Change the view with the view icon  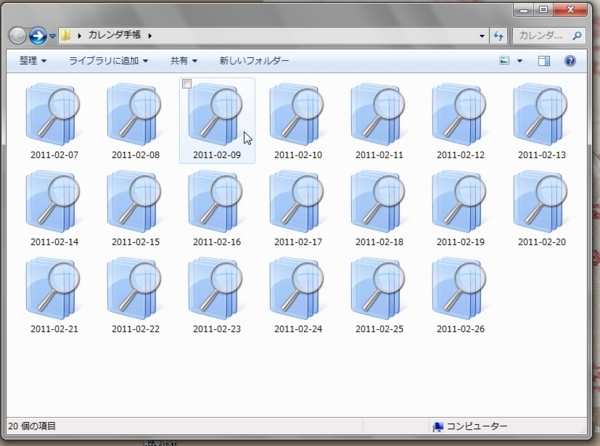tap(504, 60)
